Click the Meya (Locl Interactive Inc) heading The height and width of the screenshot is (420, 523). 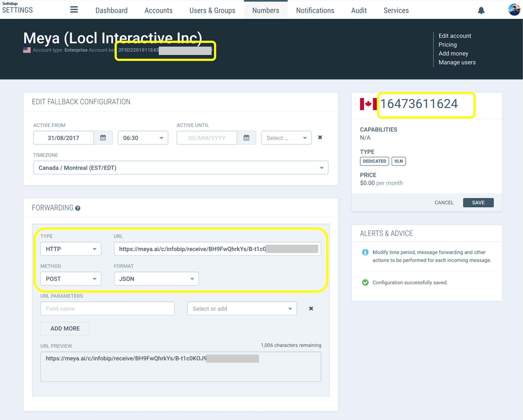[x=113, y=38]
